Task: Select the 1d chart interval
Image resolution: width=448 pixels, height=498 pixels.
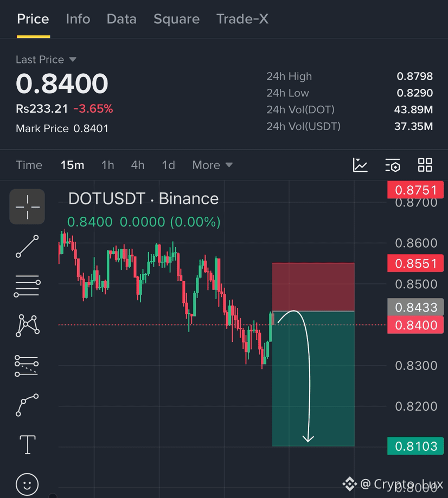Action: [169, 165]
